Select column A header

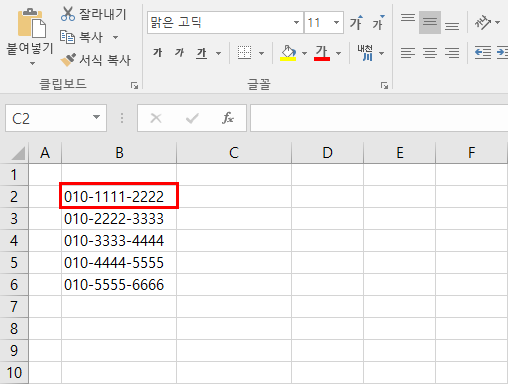pos(45,153)
